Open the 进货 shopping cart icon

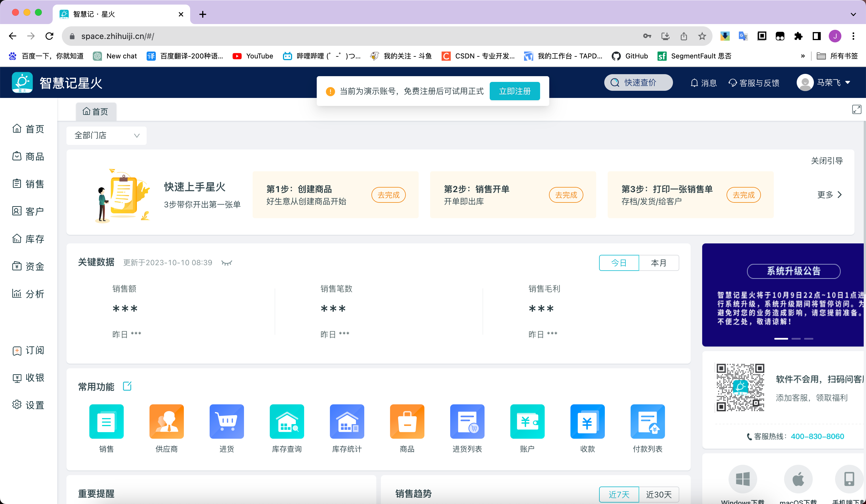click(x=227, y=421)
